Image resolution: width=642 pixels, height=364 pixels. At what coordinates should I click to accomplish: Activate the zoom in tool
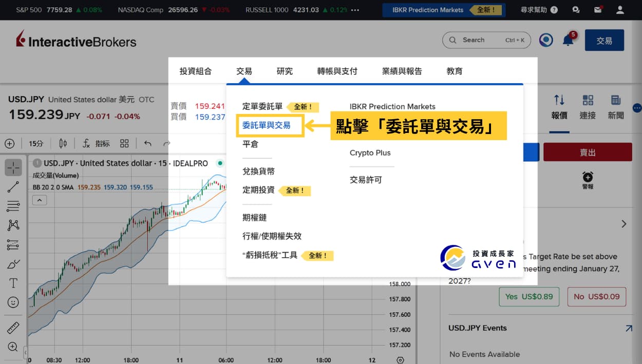point(13,347)
